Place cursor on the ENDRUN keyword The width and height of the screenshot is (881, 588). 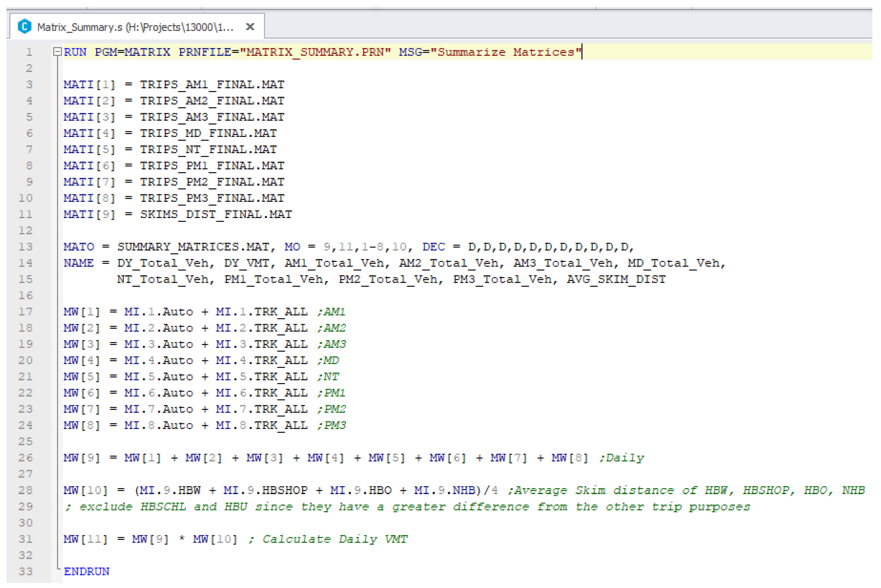click(86, 572)
